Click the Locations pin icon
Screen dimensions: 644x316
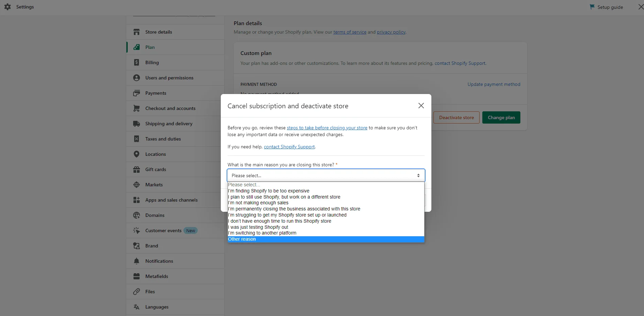click(x=137, y=154)
